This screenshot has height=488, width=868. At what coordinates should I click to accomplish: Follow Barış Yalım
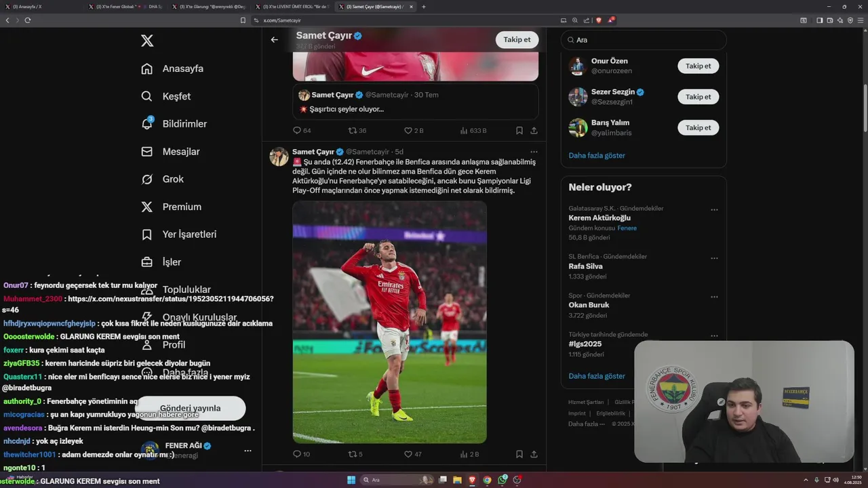point(698,127)
